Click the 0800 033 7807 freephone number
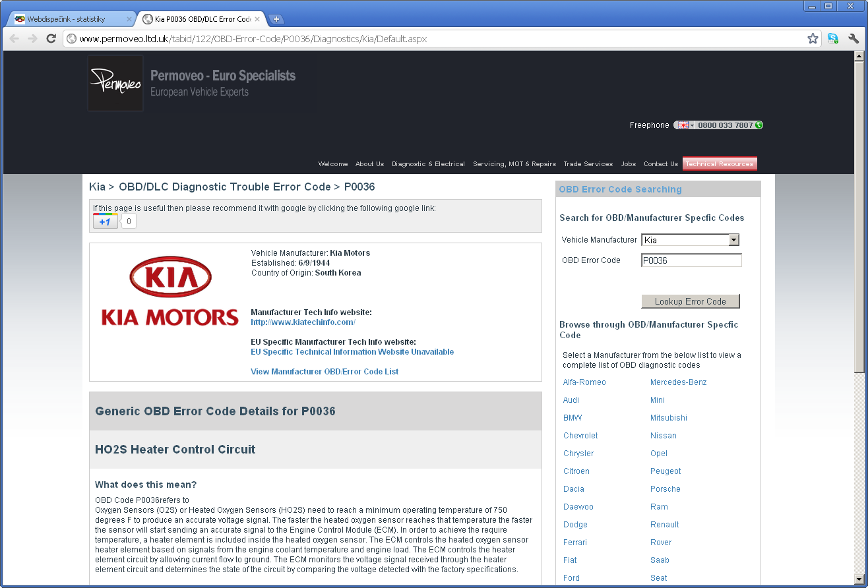868x588 pixels. click(x=725, y=125)
